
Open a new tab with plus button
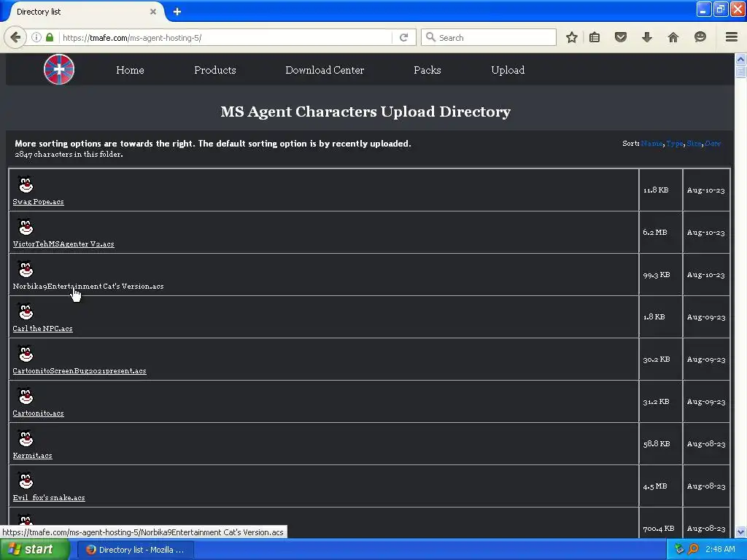pos(177,12)
